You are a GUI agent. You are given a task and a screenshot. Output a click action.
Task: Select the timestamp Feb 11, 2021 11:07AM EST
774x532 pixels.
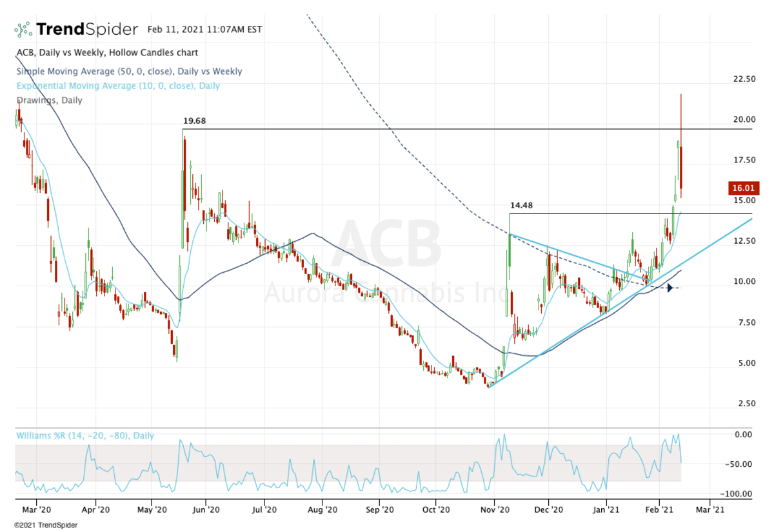click(x=204, y=30)
